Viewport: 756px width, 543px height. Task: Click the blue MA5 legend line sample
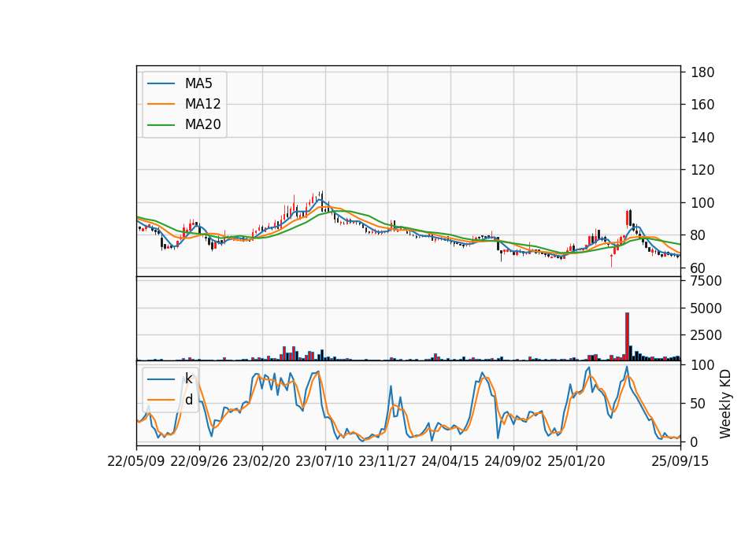[x=161, y=83]
